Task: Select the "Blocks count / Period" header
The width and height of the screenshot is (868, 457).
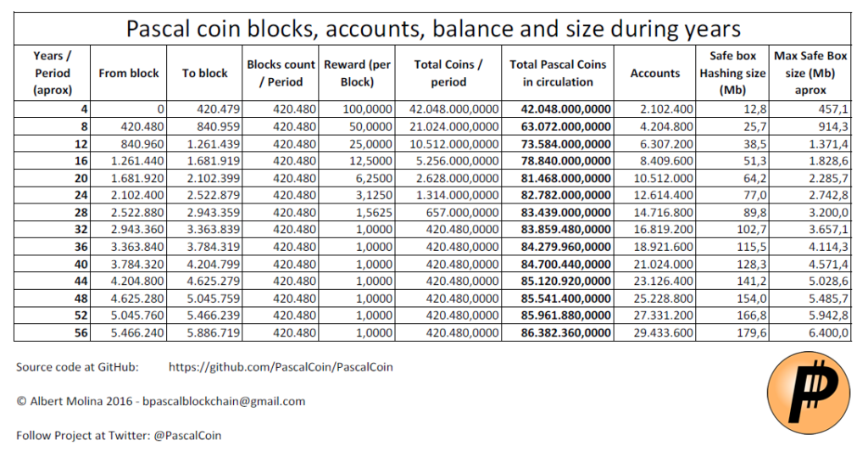Action: point(281,73)
